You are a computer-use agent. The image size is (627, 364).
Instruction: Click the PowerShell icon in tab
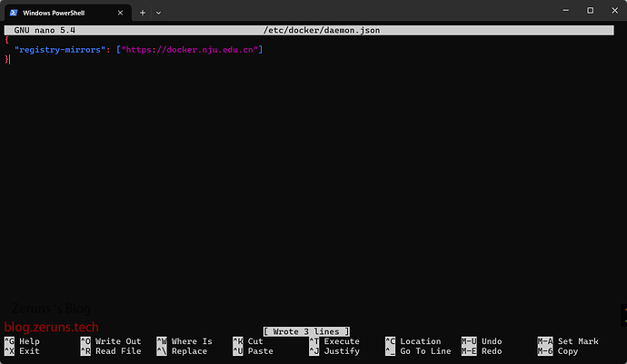tap(14, 13)
